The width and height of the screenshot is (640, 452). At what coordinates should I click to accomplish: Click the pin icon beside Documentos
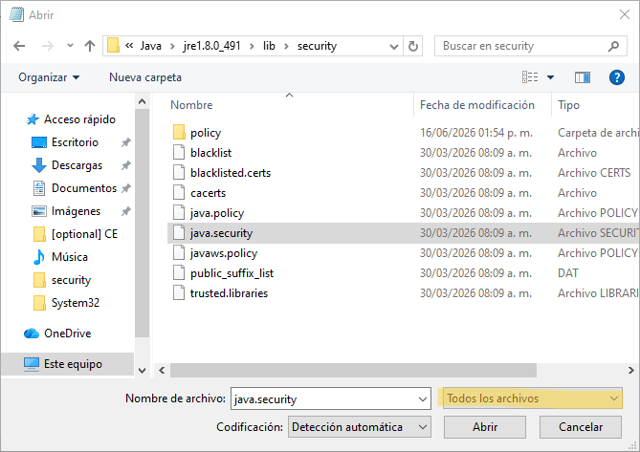point(126,188)
